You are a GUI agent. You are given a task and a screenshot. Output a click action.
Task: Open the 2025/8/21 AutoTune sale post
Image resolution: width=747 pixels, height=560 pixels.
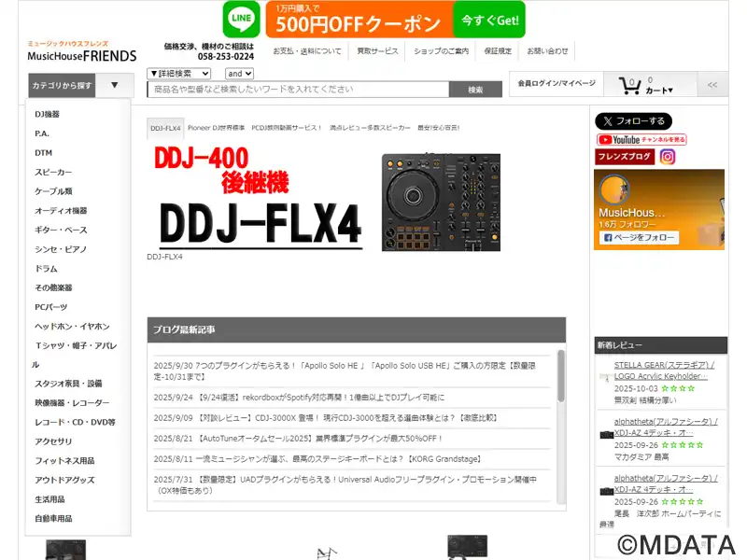click(298, 438)
